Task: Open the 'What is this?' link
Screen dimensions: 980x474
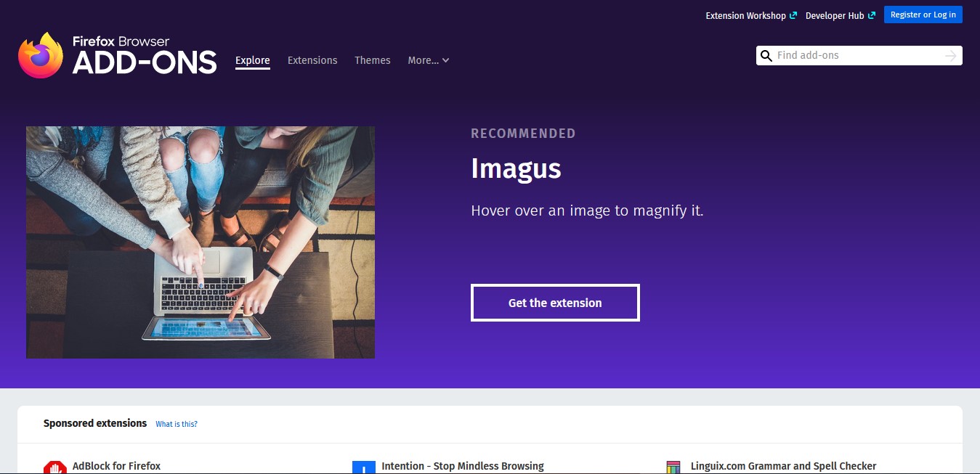Action: [x=177, y=424]
